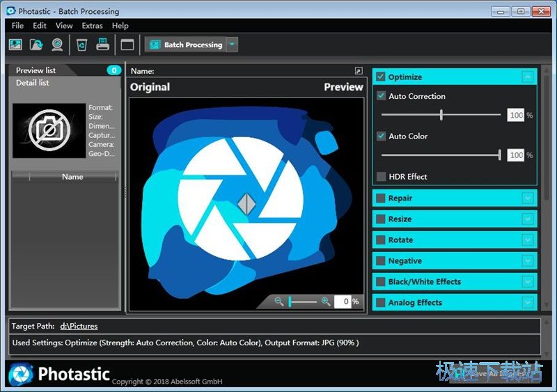
Task: Click the d:\Pictures target path link
Action: point(79,326)
